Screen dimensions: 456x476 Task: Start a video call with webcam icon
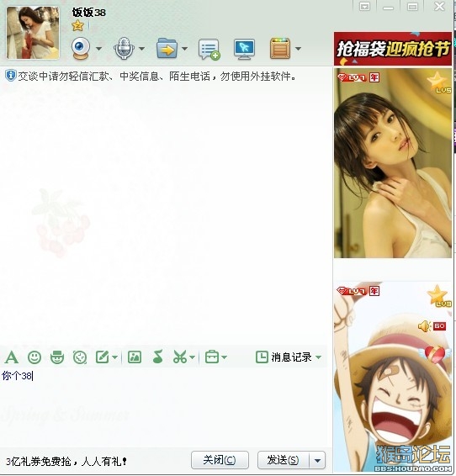81,49
